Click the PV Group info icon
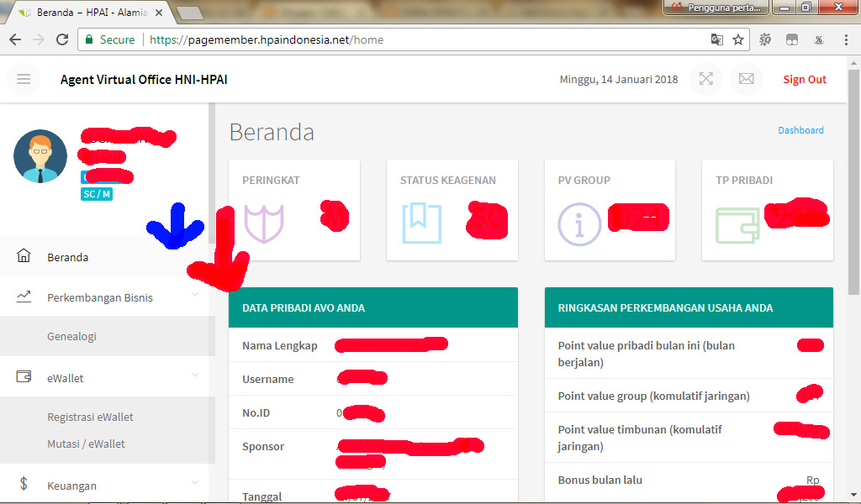This screenshot has width=861, height=504. pos(579,223)
